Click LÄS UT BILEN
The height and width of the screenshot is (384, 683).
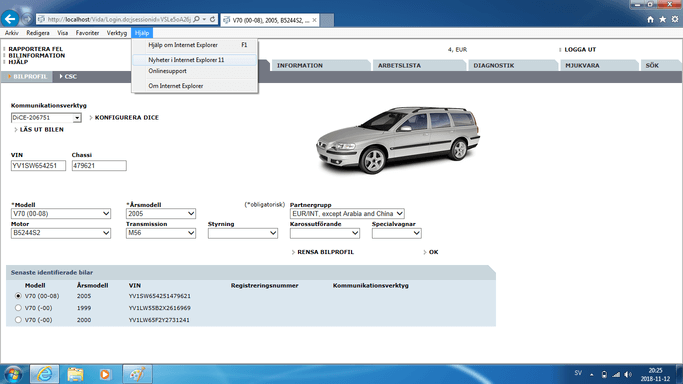pyautogui.click(x=41, y=130)
